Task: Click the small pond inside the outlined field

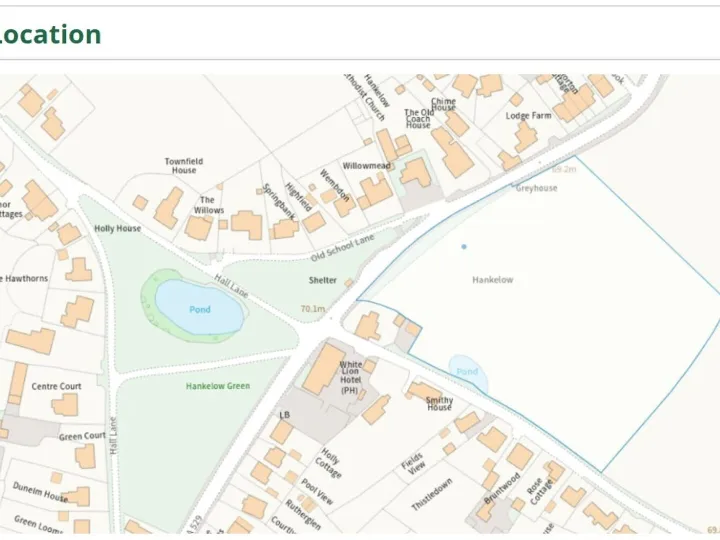Action: pos(468,372)
